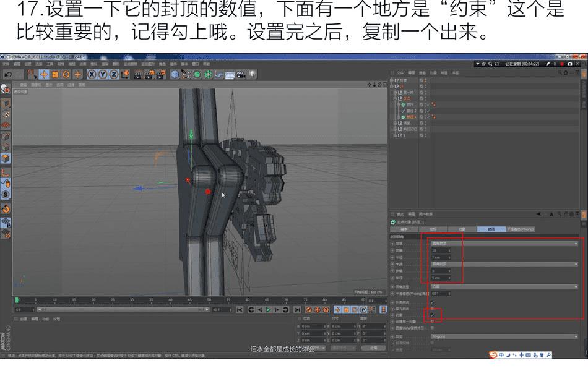Open Edit Render Settings clapperboard with gear icon
The width and height of the screenshot is (588, 371).
point(161,75)
